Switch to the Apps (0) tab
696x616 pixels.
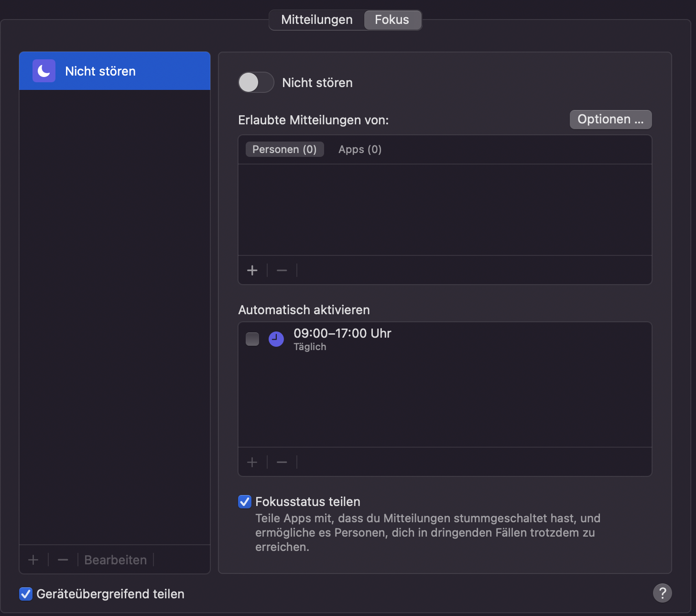point(360,150)
